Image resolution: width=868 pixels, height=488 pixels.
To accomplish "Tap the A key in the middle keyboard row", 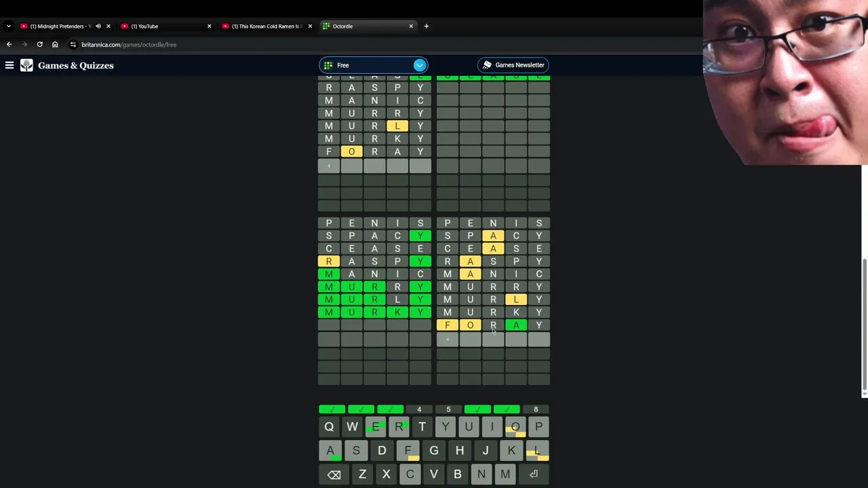I will [330, 451].
